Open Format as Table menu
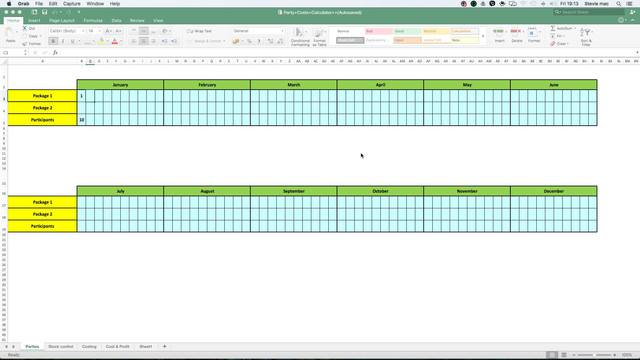 point(319,37)
